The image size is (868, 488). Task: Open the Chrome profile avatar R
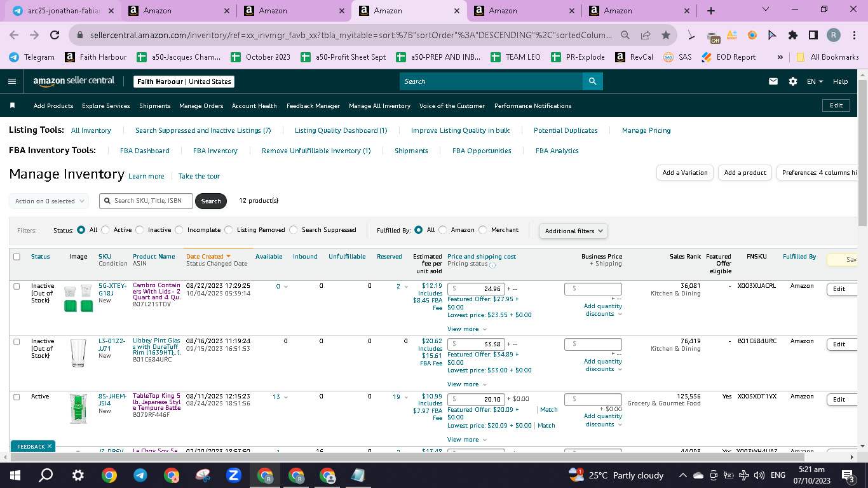[834, 35]
